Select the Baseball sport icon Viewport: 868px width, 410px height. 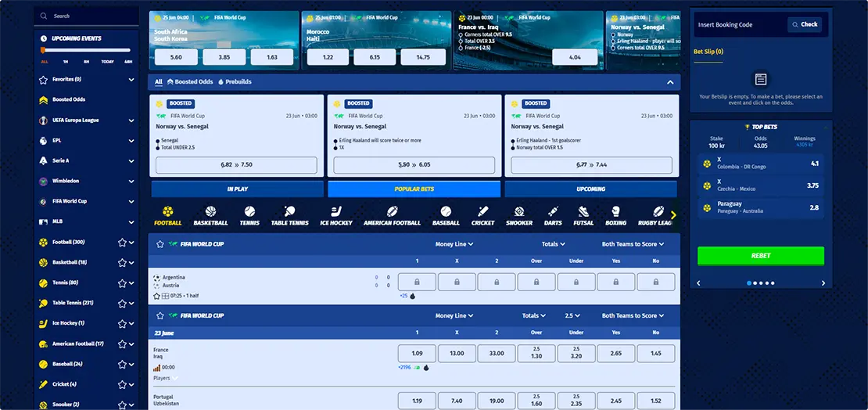446,211
